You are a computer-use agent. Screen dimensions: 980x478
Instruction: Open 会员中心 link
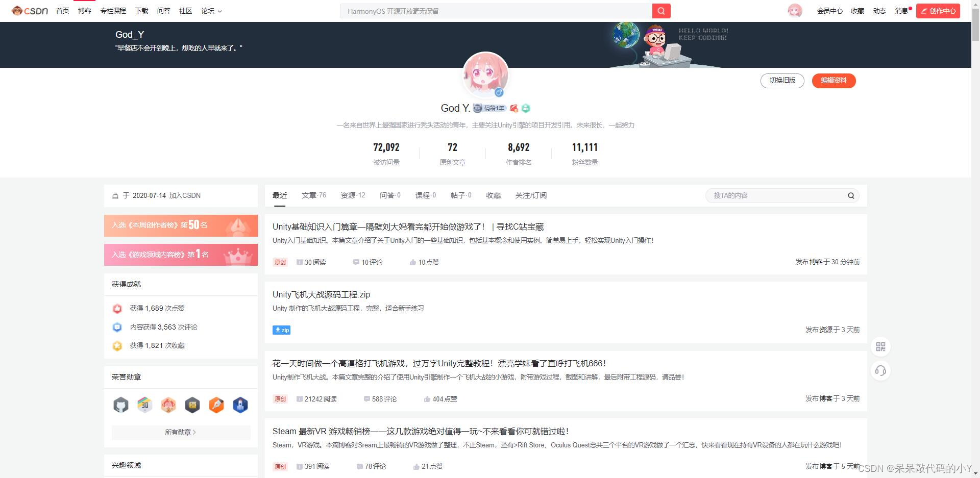pos(830,11)
